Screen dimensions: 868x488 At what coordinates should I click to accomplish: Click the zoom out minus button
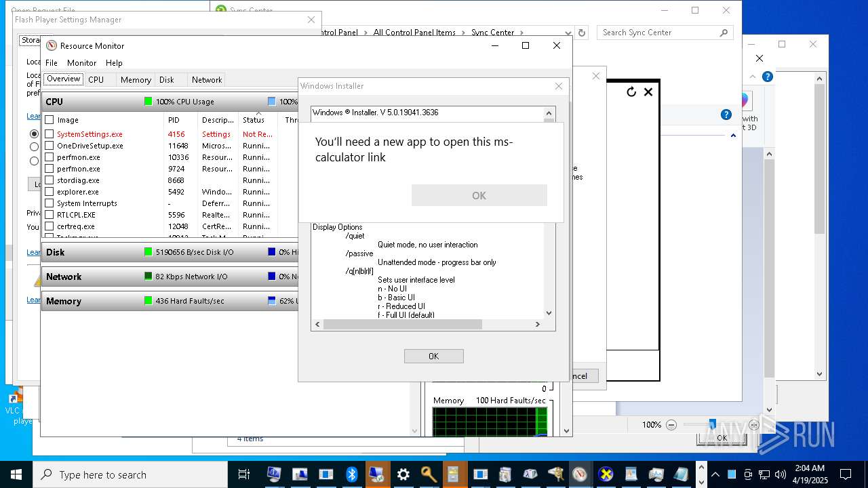tap(671, 425)
